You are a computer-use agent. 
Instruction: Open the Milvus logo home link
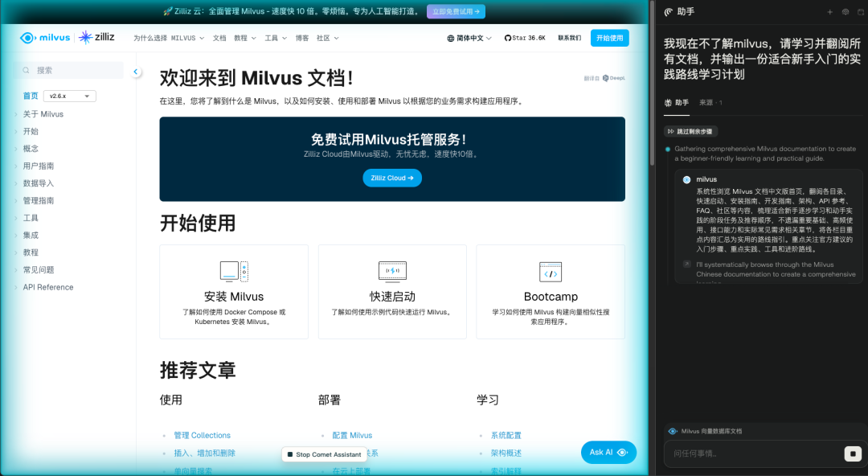click(x=45, y=38)
